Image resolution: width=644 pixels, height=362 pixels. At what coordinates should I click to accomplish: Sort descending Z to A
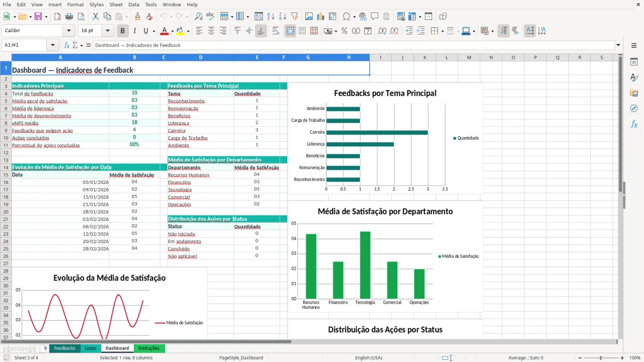[x=283, y=17]
